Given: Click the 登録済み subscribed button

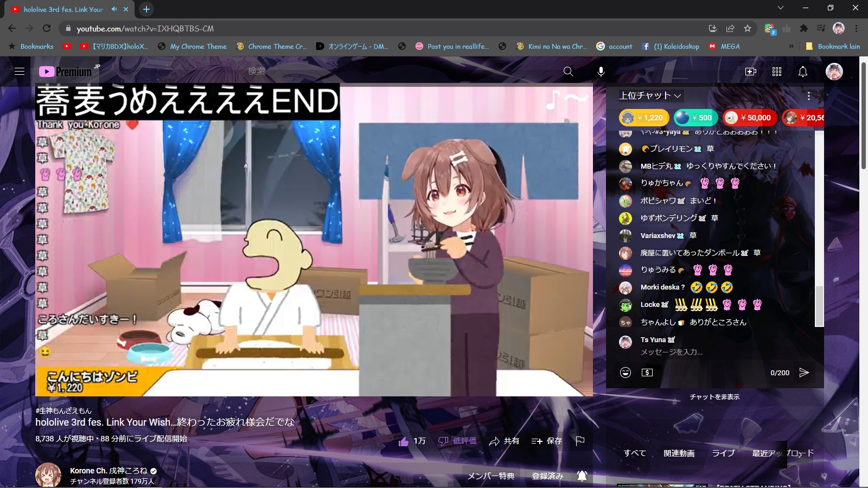Looking at the screenshot, I should [547, 476].
